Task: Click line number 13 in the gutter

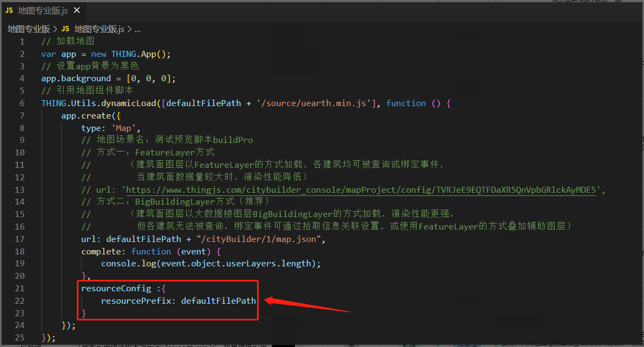Action: click(x=19, y=189)
